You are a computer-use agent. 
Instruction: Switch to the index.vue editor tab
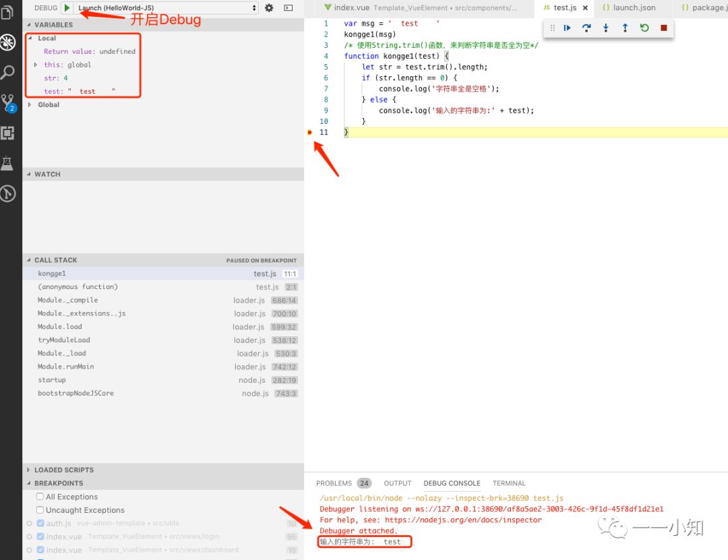[420, 8]
